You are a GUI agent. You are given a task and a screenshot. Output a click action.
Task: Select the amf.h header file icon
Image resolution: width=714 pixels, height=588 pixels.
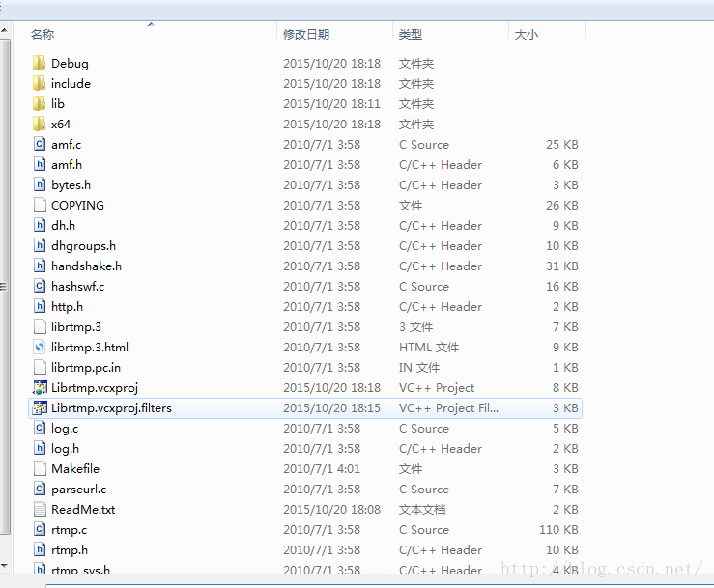[x=40, y=164]
